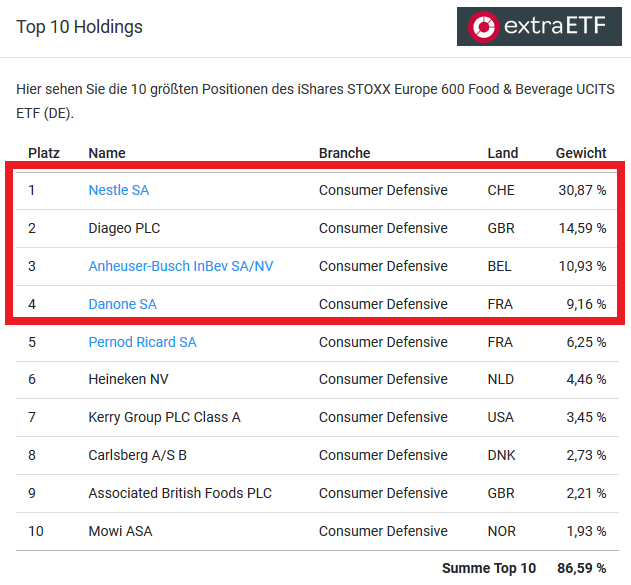Click the Summe Top 10 label
The height and width of the screenshot is (585, 631).
(x=489, y=568)
